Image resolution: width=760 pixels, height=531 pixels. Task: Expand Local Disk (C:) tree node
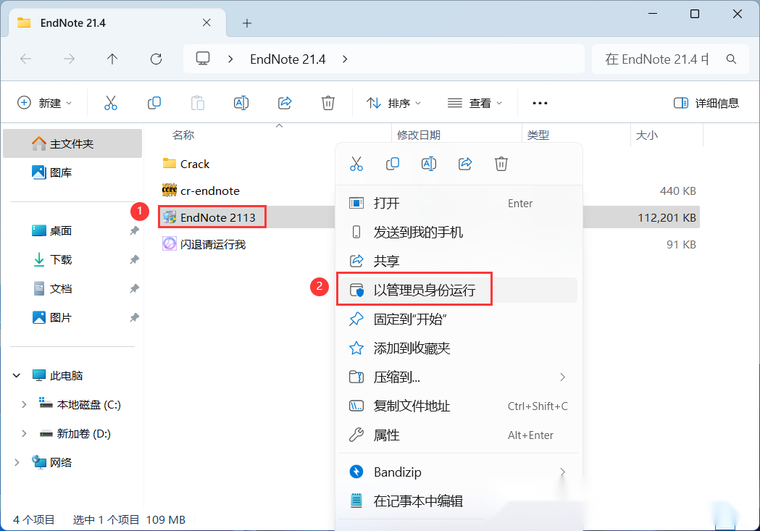[24, 405]
